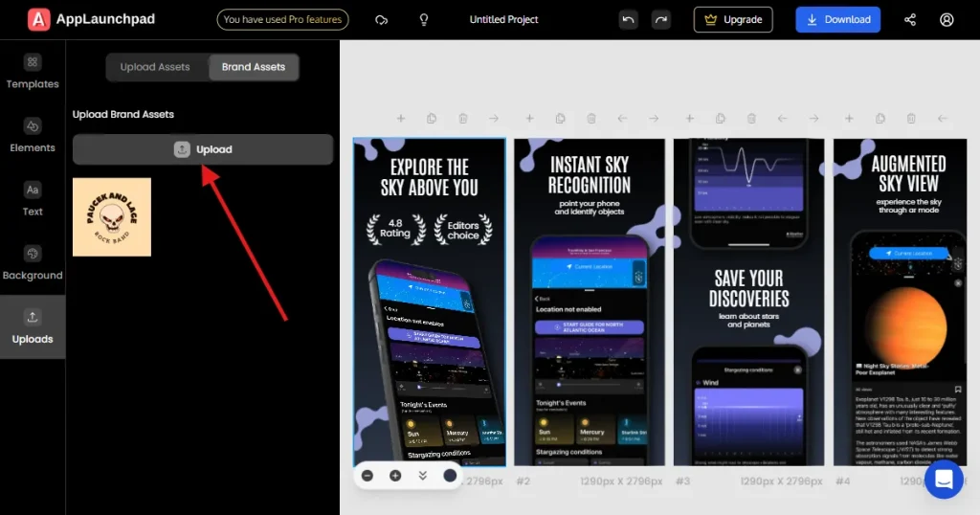Click the Download button
The width and height of the screenshot is (980, 515).
tap(837, 19)
